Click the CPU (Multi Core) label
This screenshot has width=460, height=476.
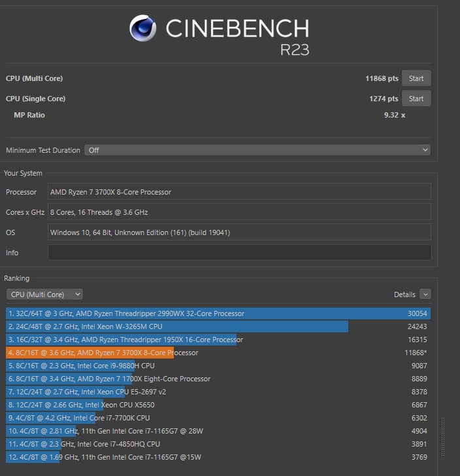pos(35,78)
